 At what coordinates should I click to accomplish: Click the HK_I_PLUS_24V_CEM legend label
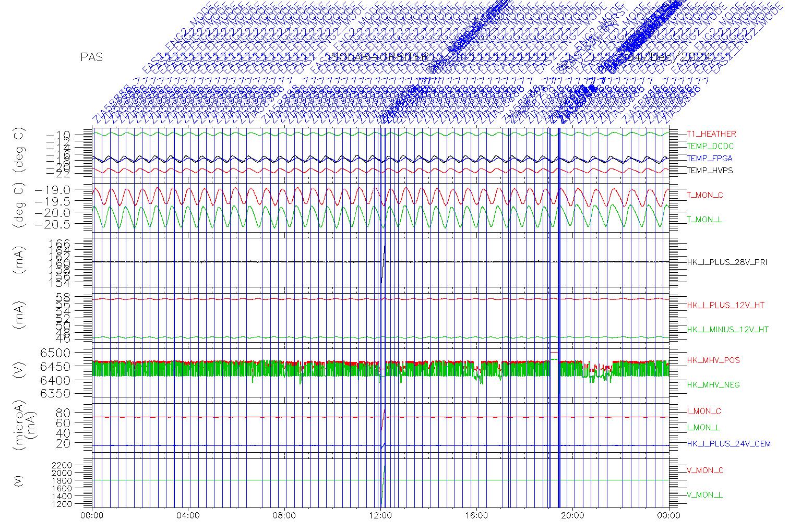(x=728, y=444)
